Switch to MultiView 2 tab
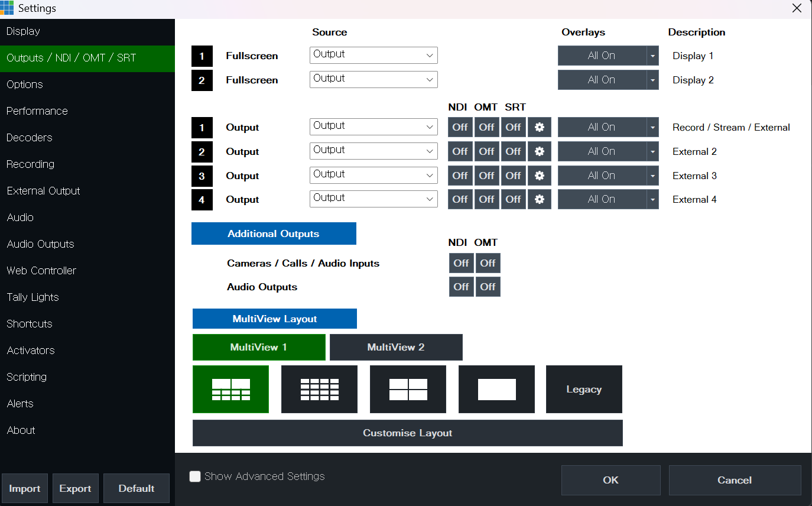Image resolution: width=812 pixels, height=506 pixels. pos(396,347)
